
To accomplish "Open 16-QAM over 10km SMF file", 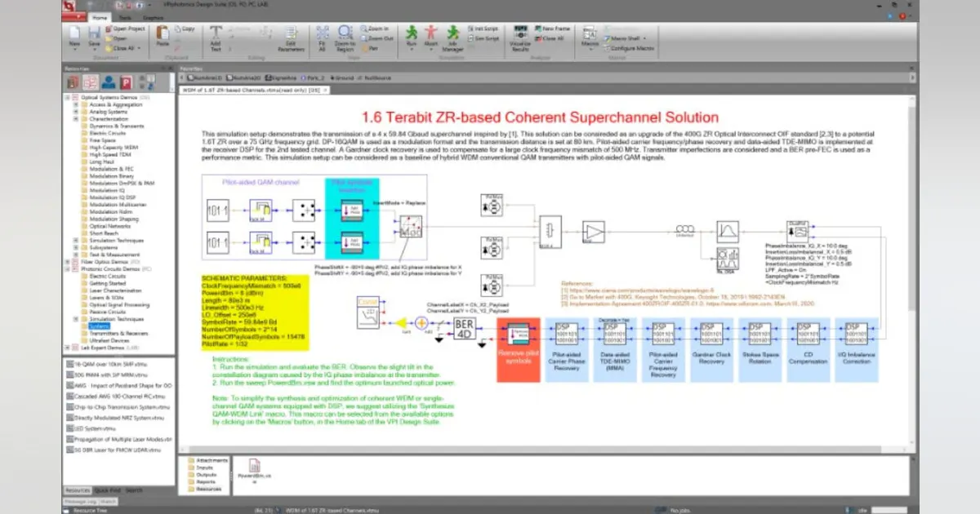I will tap(107, 363).
